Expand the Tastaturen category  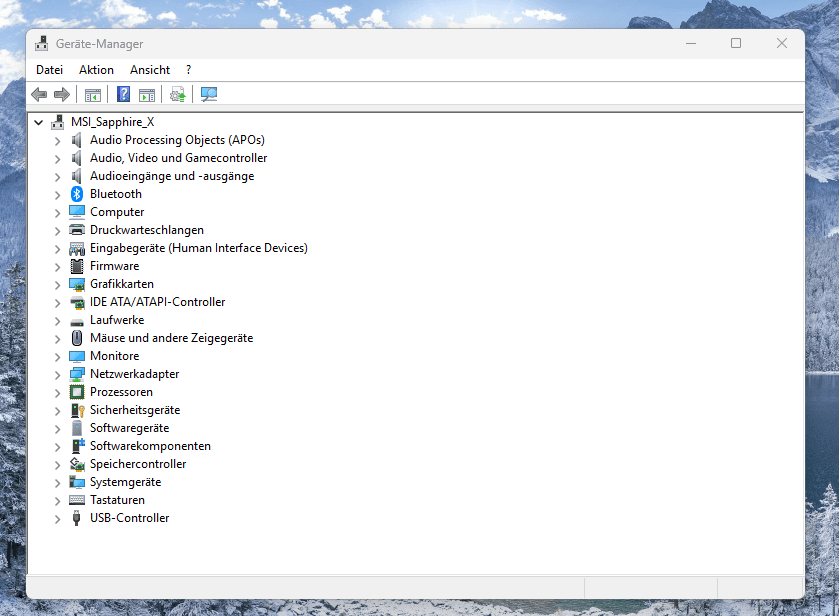tap(57, 501)
